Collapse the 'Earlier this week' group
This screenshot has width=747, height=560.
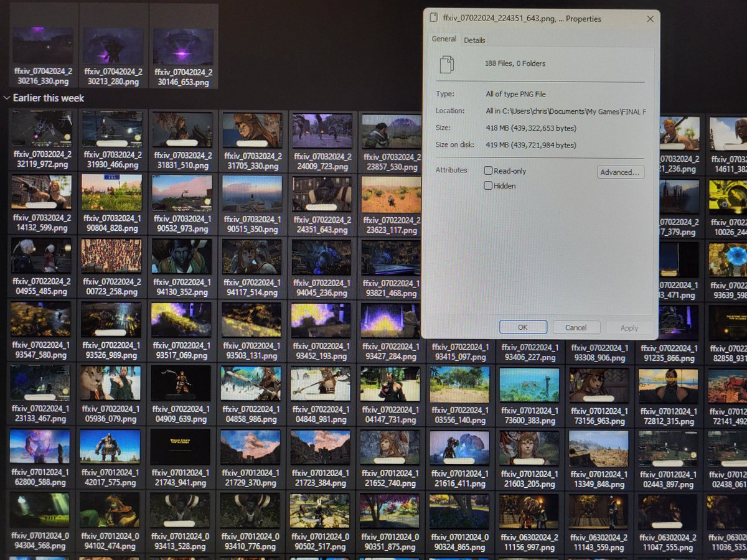7,98
